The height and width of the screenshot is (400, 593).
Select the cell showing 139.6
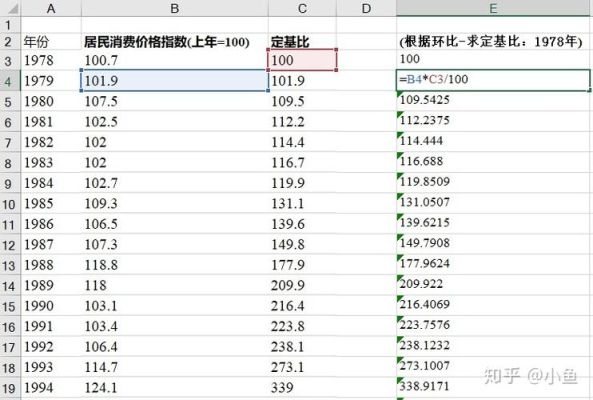tap(302, 224)
